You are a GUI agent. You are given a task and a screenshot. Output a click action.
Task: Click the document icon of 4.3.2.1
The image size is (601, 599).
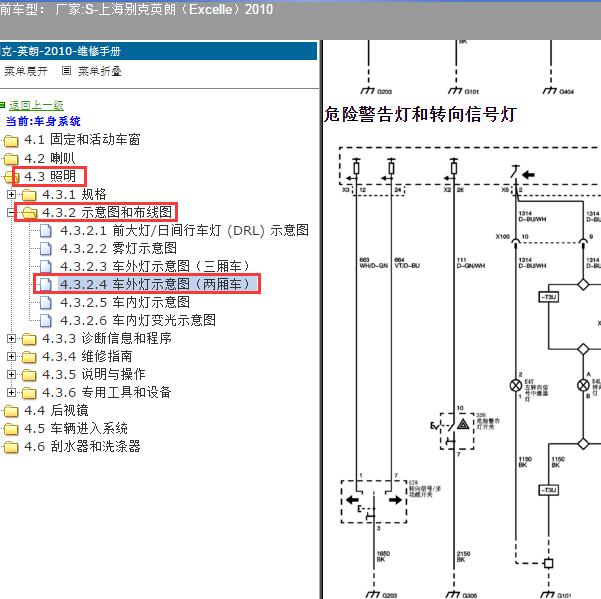point(46,231)
